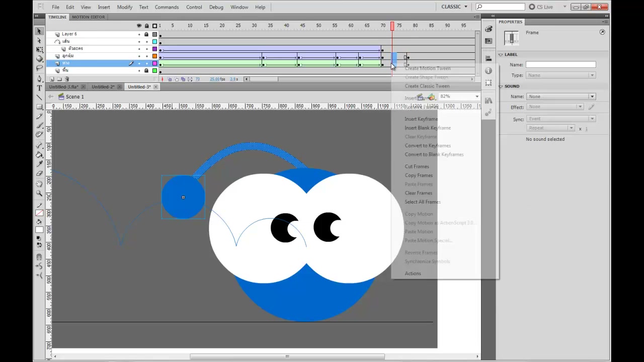
Task: Choose Create Classic Tween from context menu
Action: (x=427, y=86)
